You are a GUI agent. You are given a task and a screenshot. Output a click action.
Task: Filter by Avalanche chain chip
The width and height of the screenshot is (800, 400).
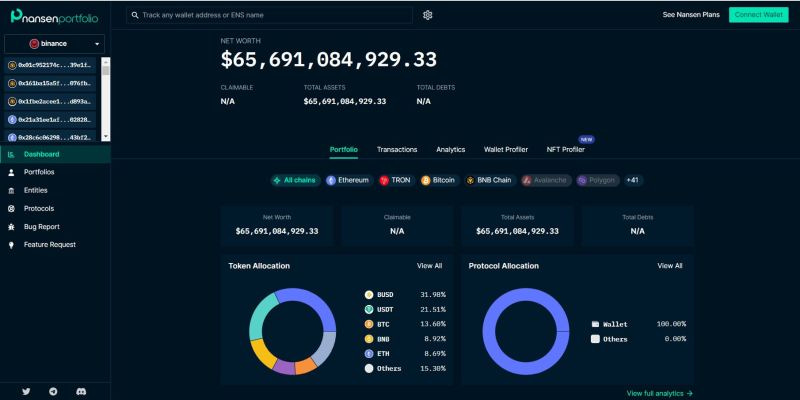pos(545,180)
